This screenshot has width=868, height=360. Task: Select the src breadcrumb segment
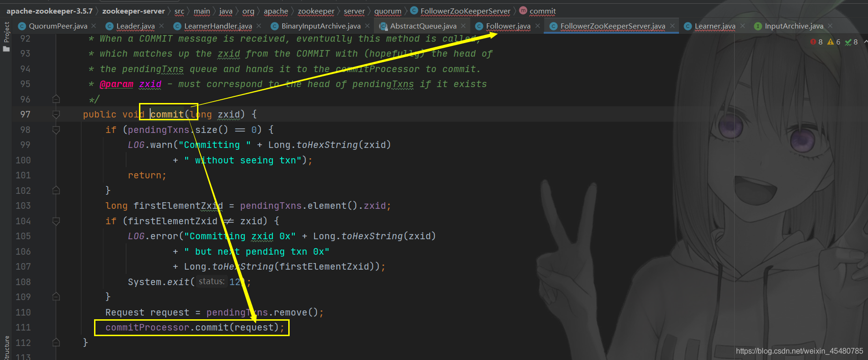click(179, 11)
